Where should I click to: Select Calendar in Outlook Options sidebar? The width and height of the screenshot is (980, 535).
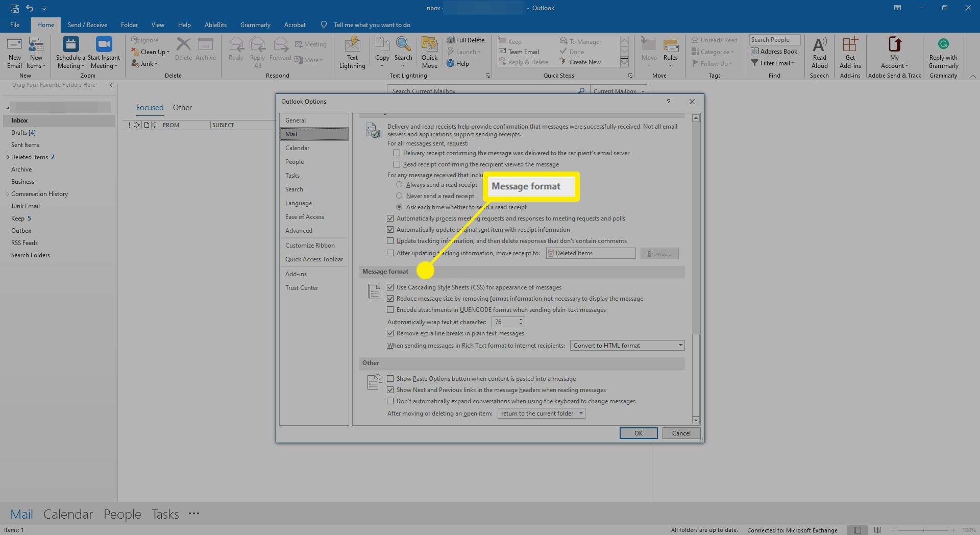(314, 148)
